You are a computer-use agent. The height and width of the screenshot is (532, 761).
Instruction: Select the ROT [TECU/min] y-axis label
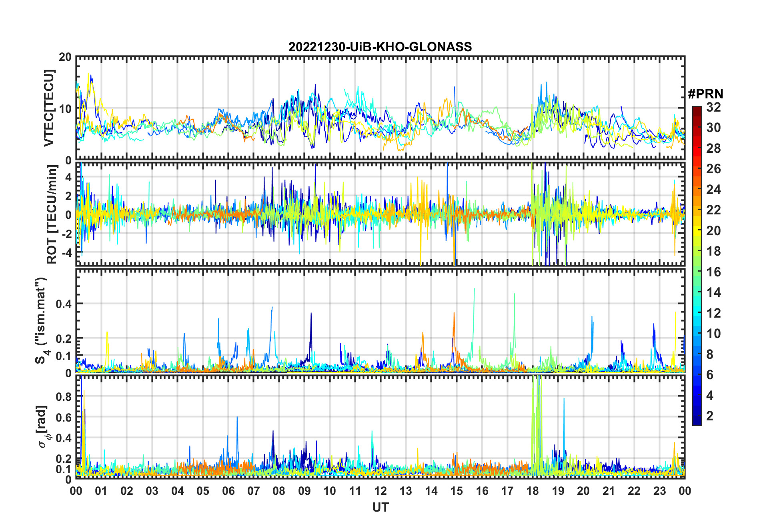tap(52, 214)
